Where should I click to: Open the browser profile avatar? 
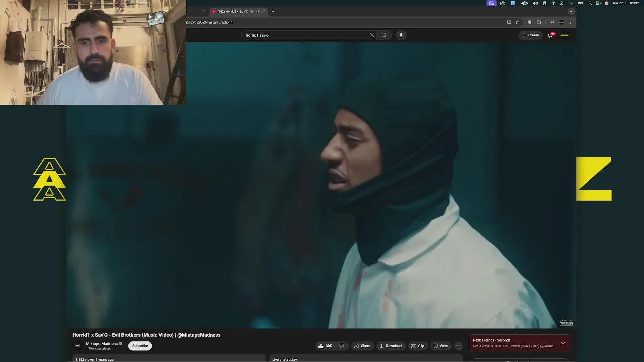tap(561, 22)
